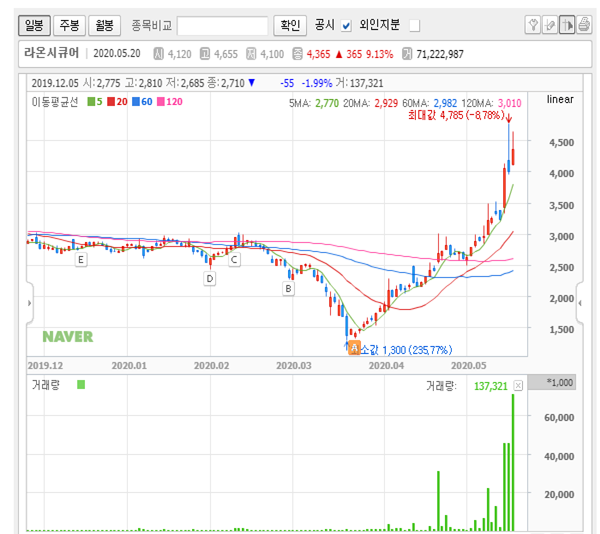Click the volume value 71,222,987
The width and height of the screenshot is (600, 534).
tap(440, 54)
